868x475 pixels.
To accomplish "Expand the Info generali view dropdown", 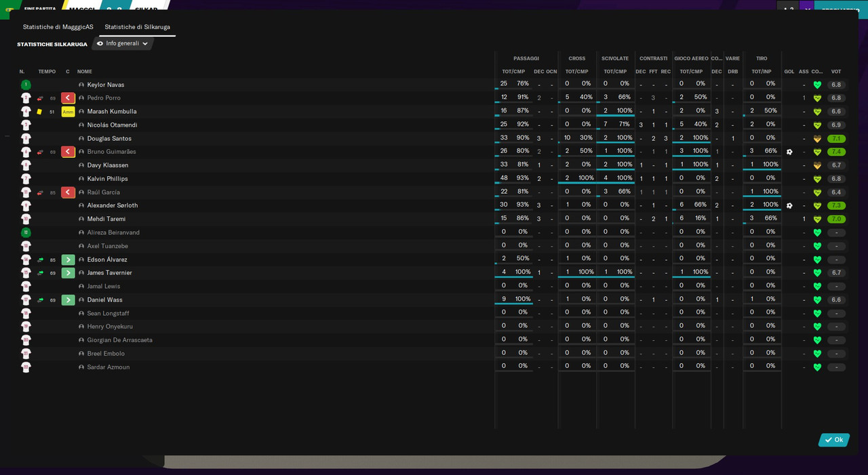I will click(x=123, y=43).
